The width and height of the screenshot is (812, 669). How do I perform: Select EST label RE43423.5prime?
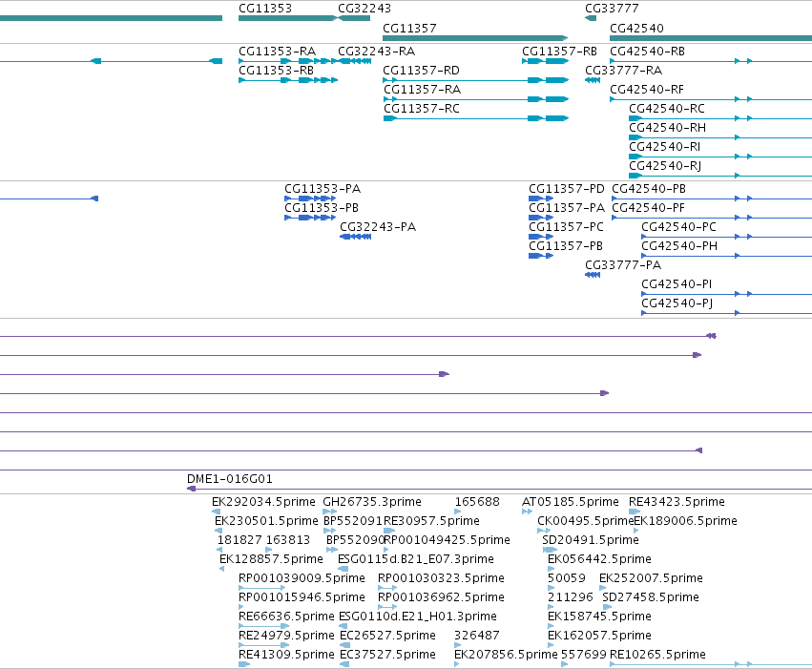click(677, 502)
